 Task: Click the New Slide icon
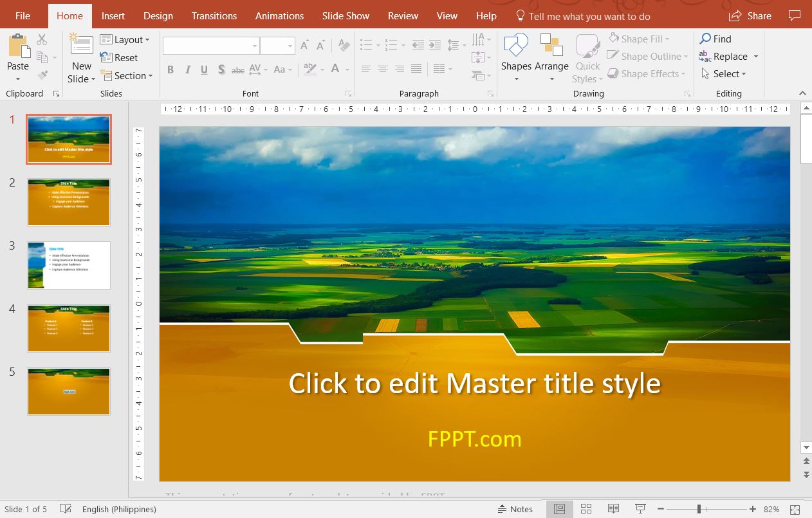pos(82,45)
